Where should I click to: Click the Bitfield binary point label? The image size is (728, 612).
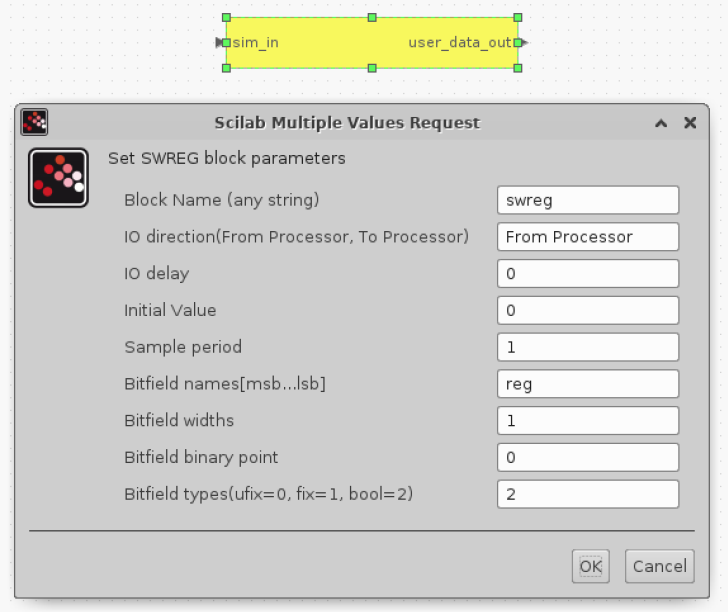tap(201, 457)
